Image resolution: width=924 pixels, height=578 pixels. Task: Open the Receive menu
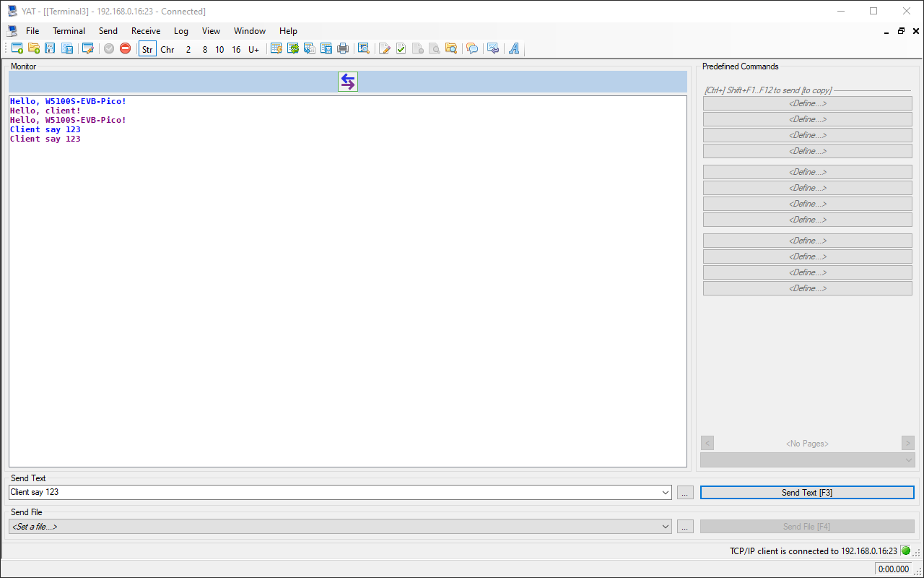click(x=146, y=31)
